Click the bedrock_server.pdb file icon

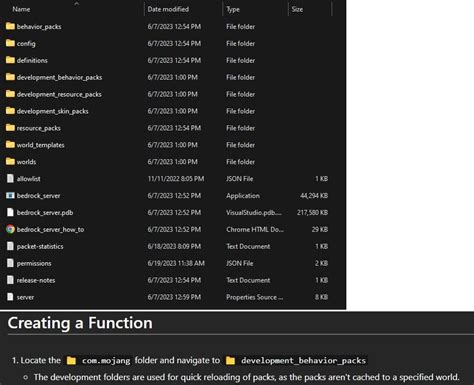tap(10, 212)
